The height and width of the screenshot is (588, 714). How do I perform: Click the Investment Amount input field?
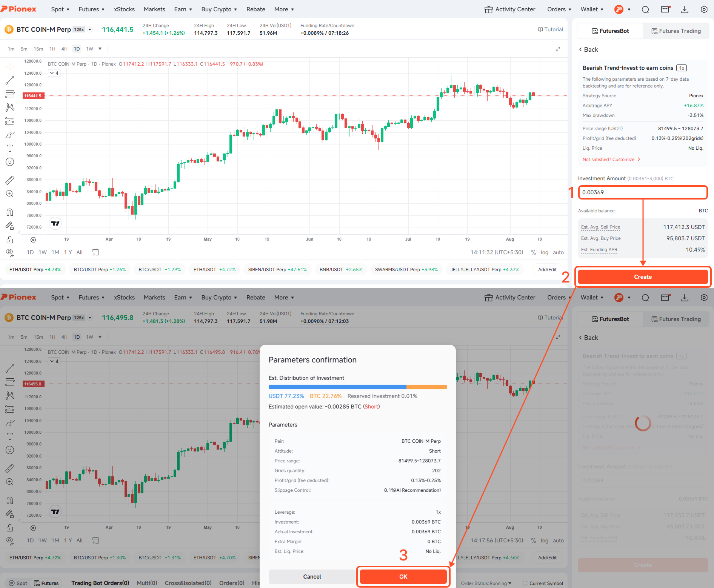643,192
